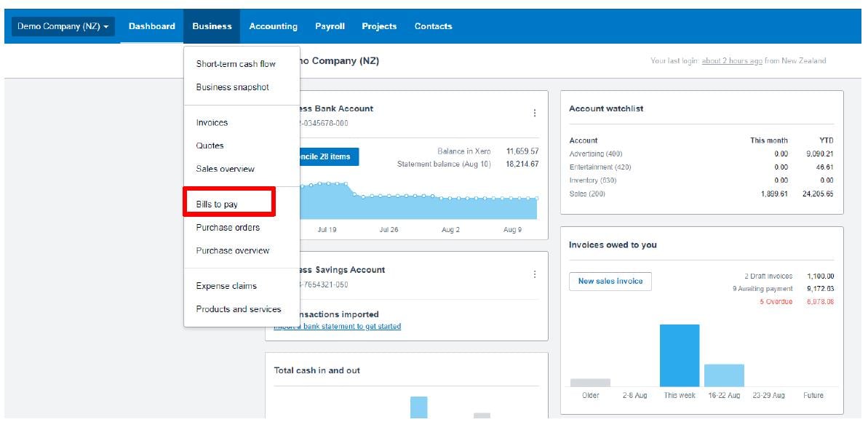Open Short-term cash flow

(x=236, y=64)
